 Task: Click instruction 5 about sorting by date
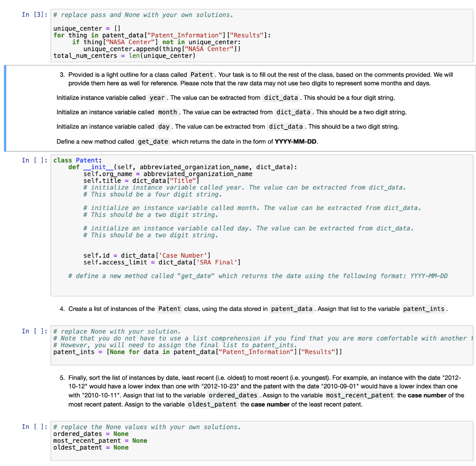262,391
